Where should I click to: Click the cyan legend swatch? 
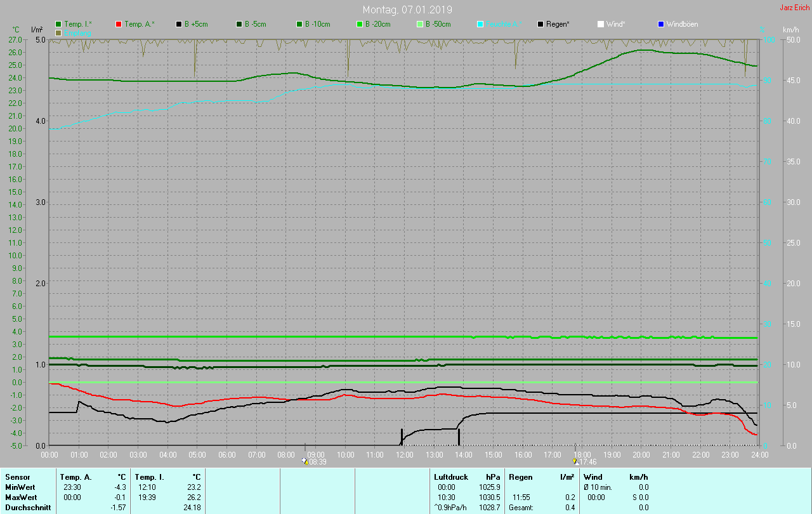point(480,24)
